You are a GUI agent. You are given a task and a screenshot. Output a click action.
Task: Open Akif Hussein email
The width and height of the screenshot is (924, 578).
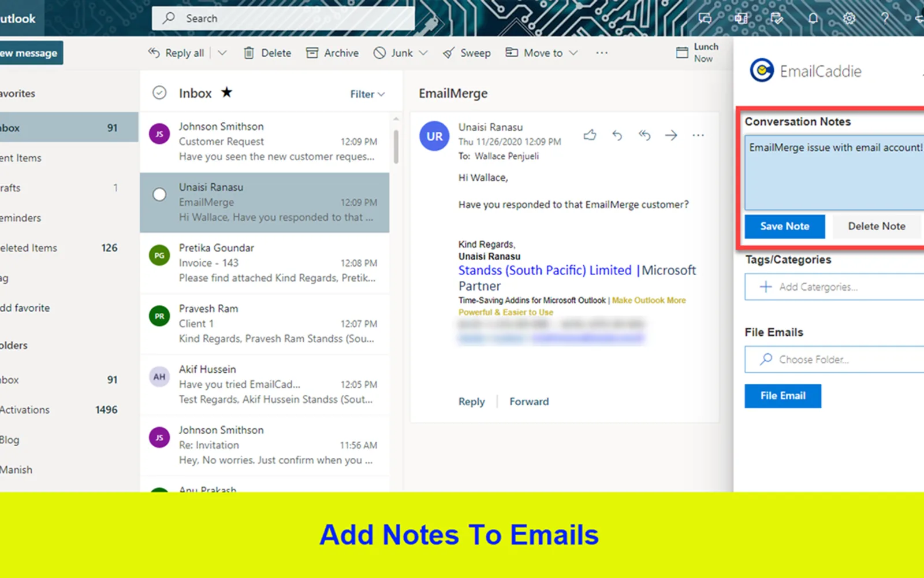pos(264,384)
